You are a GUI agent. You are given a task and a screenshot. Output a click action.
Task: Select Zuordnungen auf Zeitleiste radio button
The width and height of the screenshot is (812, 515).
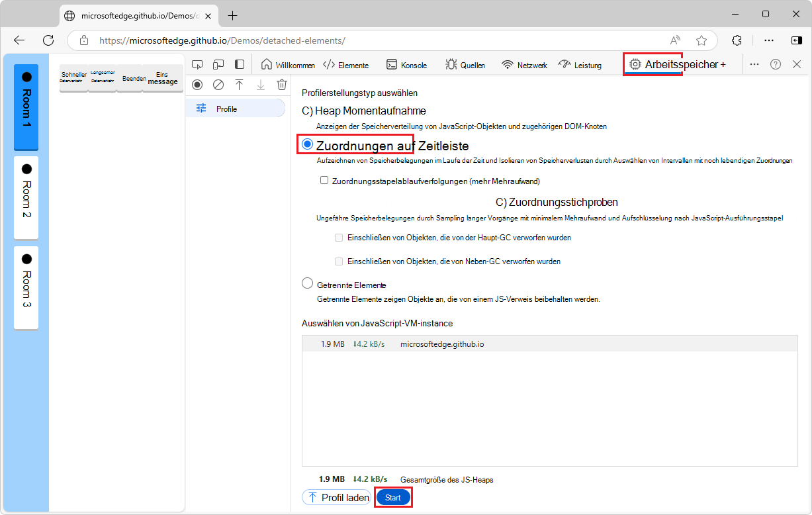click(308, 144)
